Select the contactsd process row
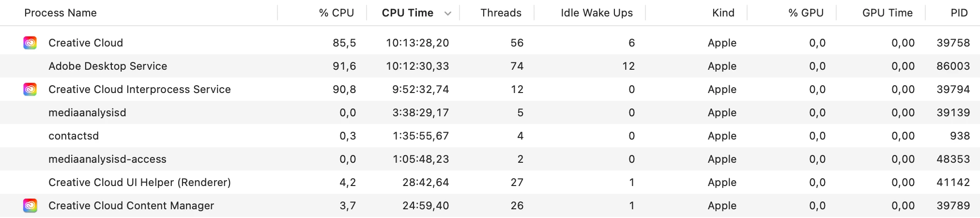 pos(490,136)
